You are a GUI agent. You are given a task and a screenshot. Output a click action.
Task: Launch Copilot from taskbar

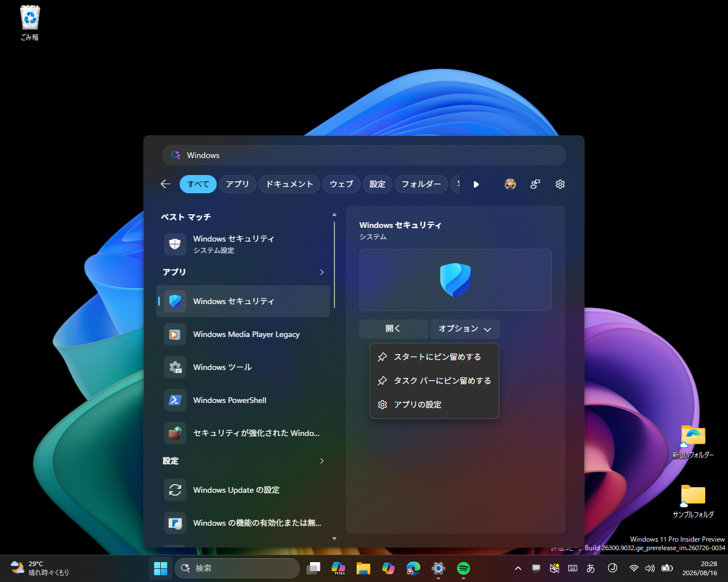tap(388, 568)
